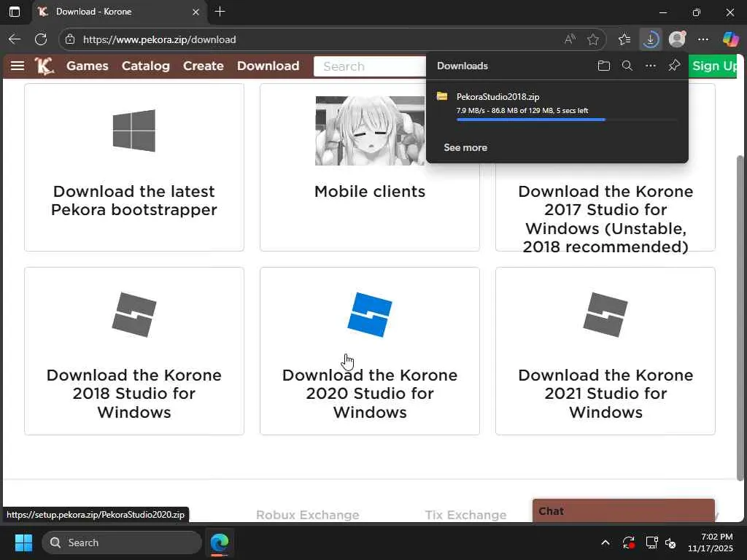Image resolution: width=747 pixels, height=560 pixels.
Task: Pin the Downloads panel
Action: point(674,66)
